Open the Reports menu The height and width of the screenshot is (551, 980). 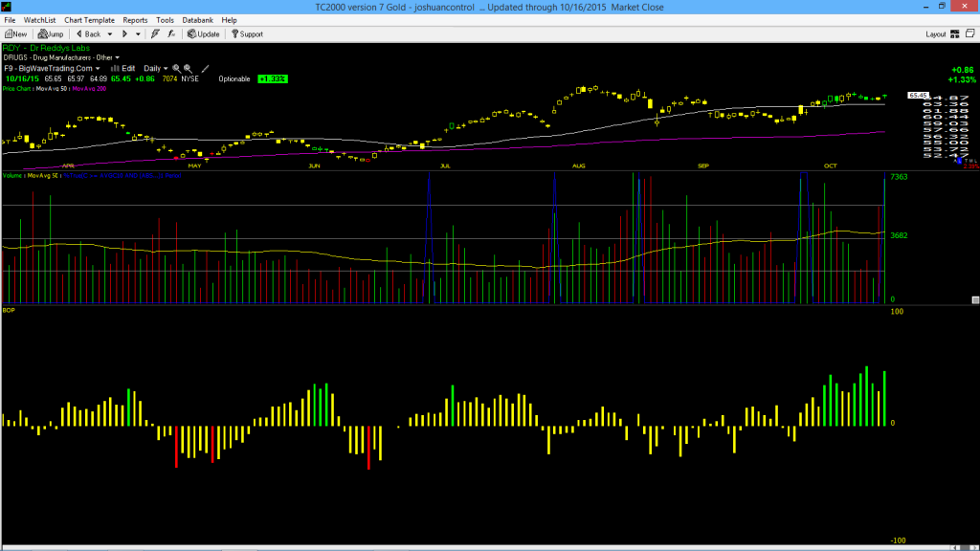(135, 20)
